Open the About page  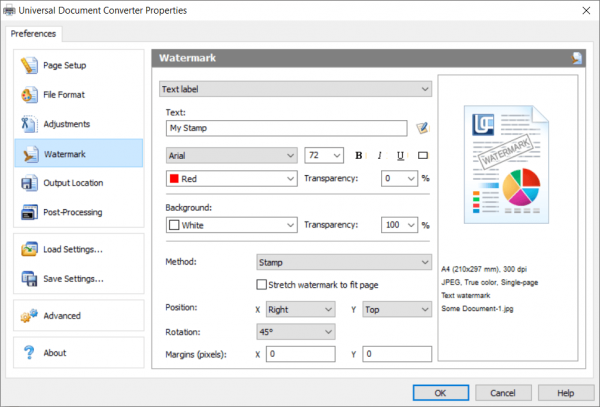tap(78, 352)
